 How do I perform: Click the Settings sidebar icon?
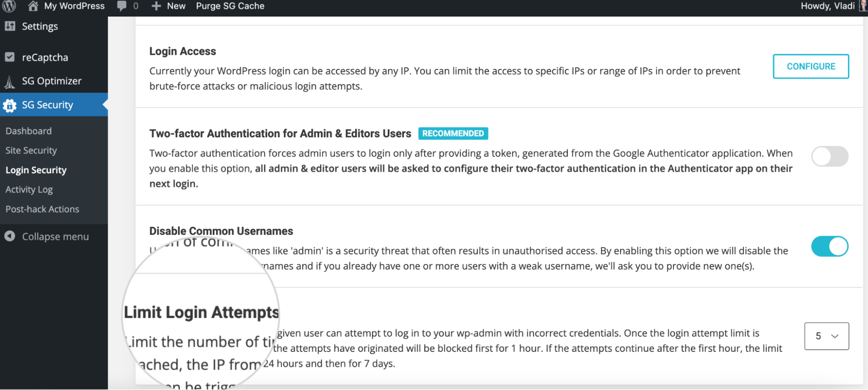[x=10, y=26]
